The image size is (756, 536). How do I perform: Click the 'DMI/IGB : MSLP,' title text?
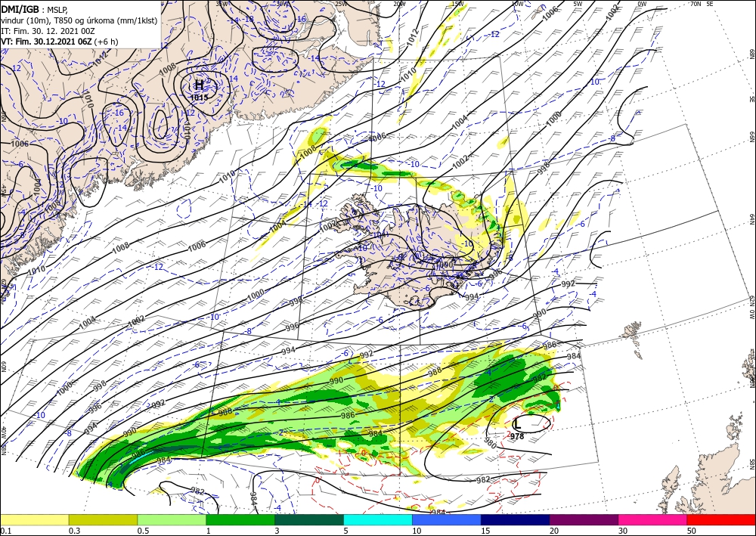(33, 8)
